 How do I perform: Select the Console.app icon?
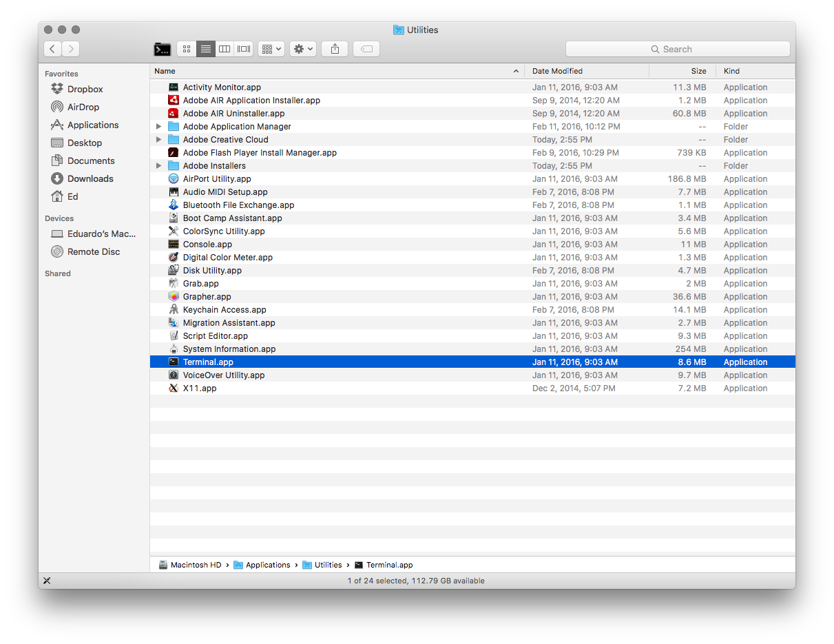click(x=174, y=245)
